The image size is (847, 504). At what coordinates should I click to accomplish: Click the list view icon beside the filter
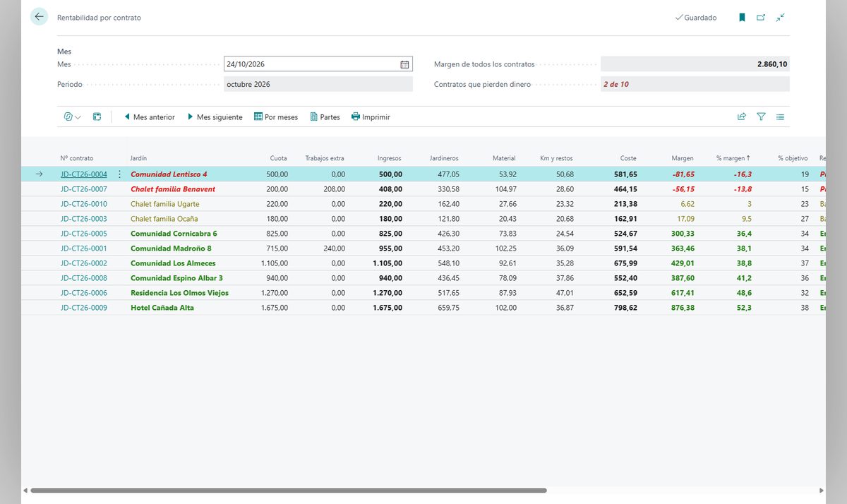click(780, 117)
